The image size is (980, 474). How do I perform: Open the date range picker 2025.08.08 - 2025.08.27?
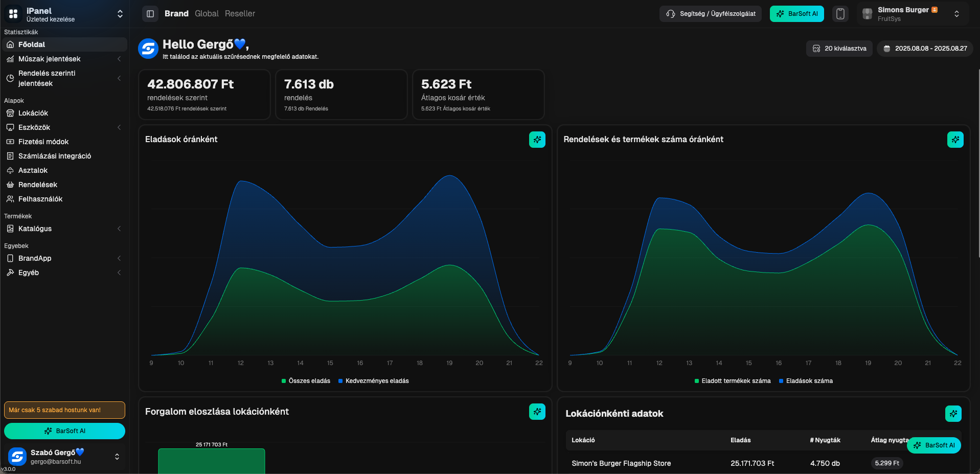(925, 49)
